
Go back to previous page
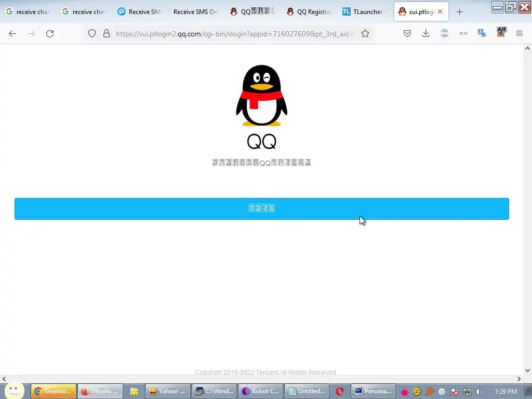pyautogui.click(x=12, y=34)
